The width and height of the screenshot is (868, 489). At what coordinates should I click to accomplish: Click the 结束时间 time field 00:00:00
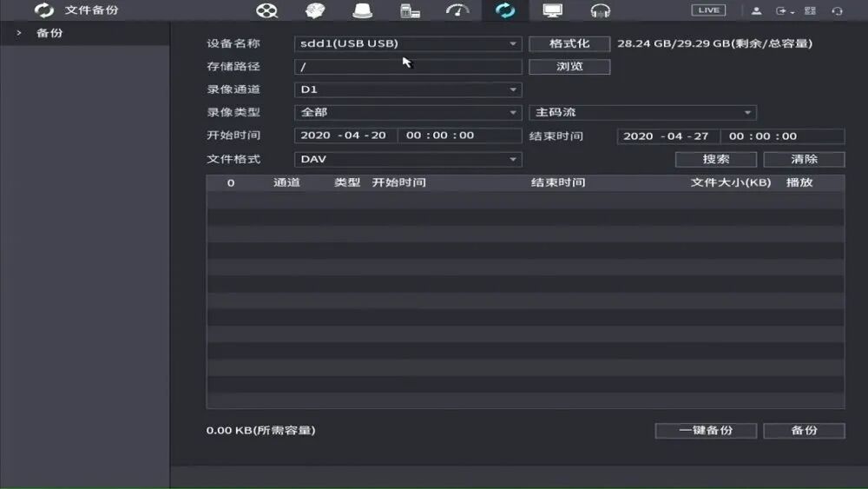pyautogui.click(x=783, y=136)
